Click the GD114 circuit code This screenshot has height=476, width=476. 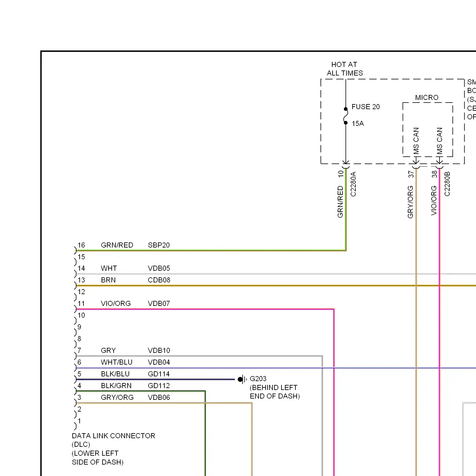(159, 374)
